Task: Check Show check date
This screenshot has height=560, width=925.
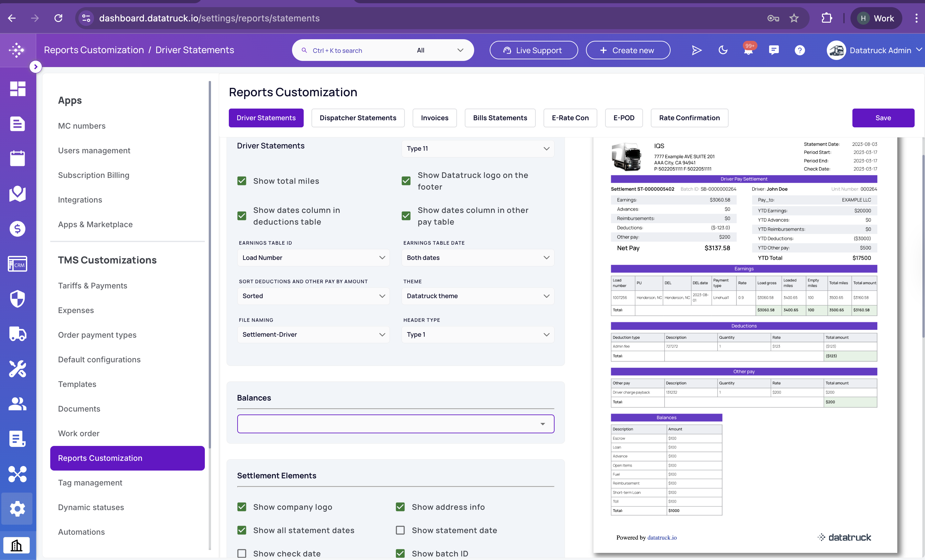Action: coord(242,554)
